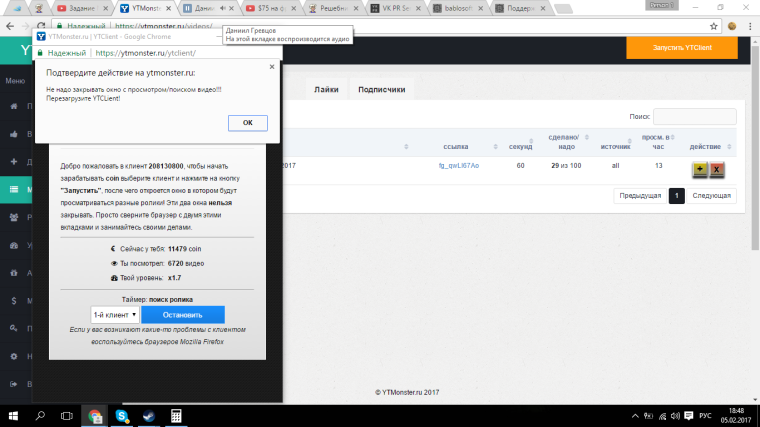Click the red X delete action button

pyautogui.click(x=717, y=168)
